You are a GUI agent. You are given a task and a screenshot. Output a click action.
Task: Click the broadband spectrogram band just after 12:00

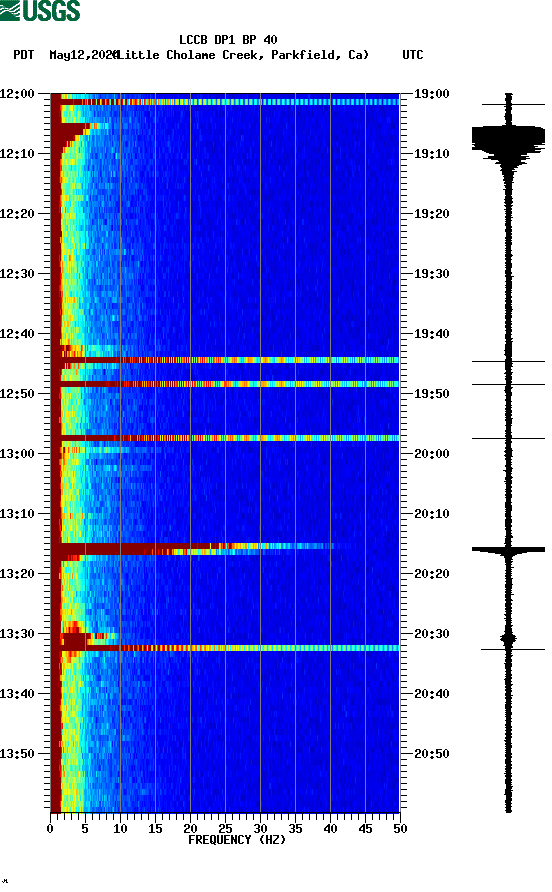pyautogui.click(x=225, y=102)
